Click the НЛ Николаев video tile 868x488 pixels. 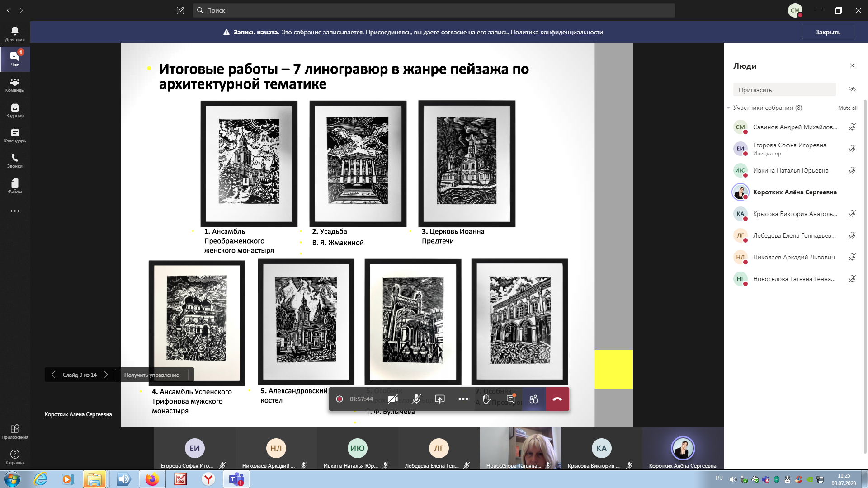[276, 448]
